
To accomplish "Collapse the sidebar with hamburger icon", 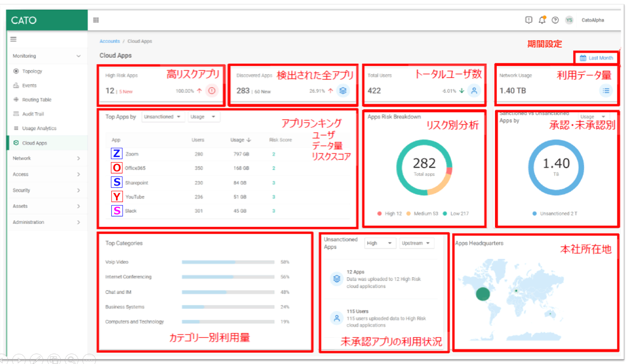I will coord(13,39).
